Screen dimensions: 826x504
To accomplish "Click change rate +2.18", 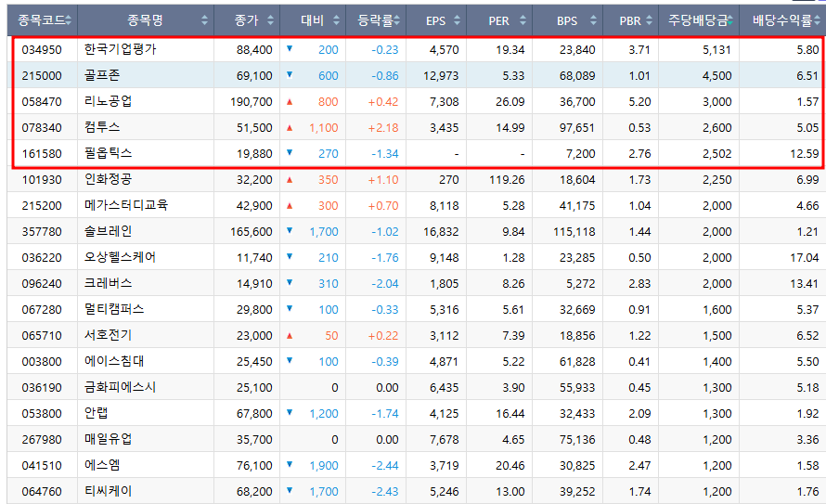I will (383, 127).
